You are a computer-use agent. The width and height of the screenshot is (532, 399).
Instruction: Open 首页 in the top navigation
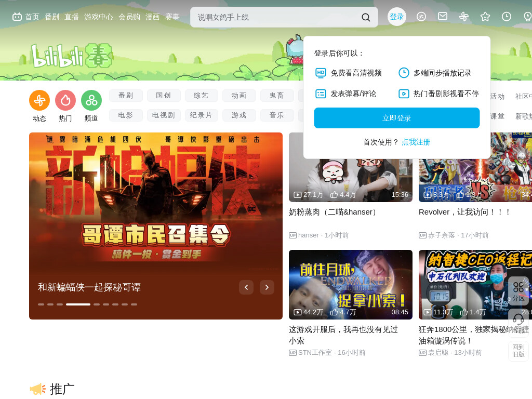[32, 17]
